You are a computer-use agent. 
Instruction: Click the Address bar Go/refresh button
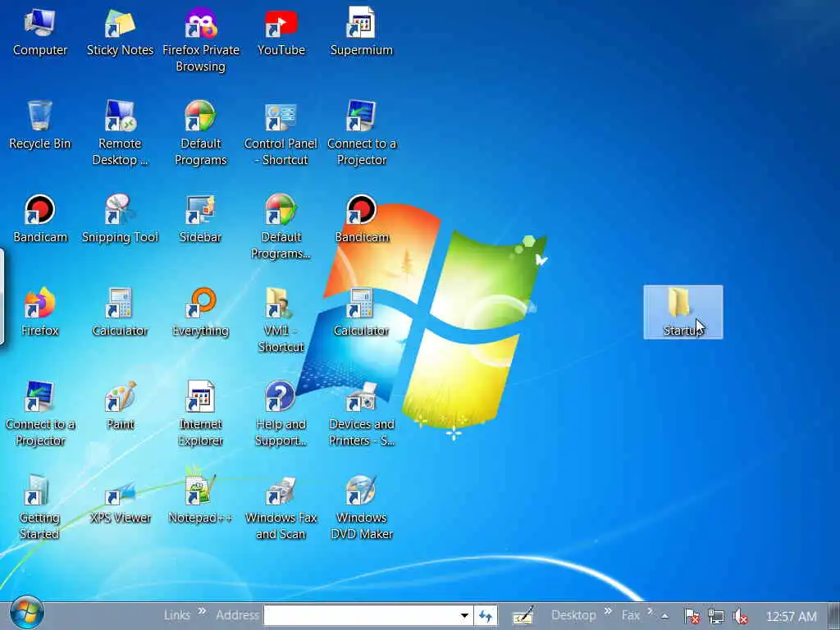point(486,615)
